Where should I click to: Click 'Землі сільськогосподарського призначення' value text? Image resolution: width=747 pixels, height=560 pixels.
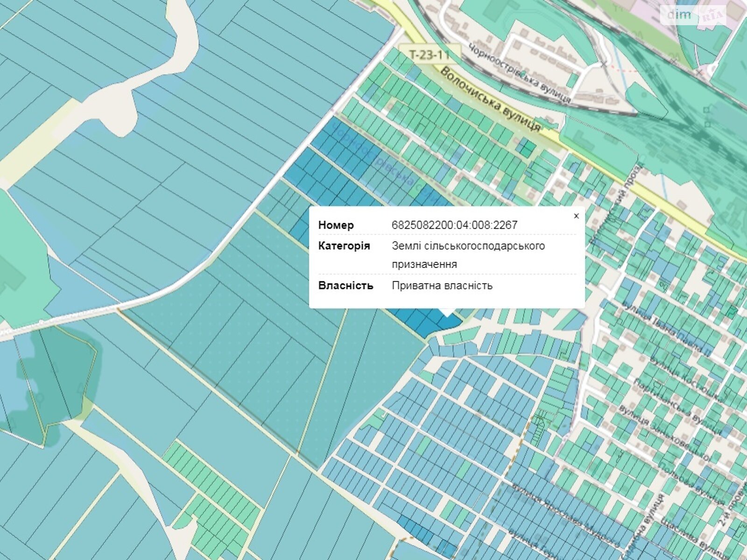[468, 255]
